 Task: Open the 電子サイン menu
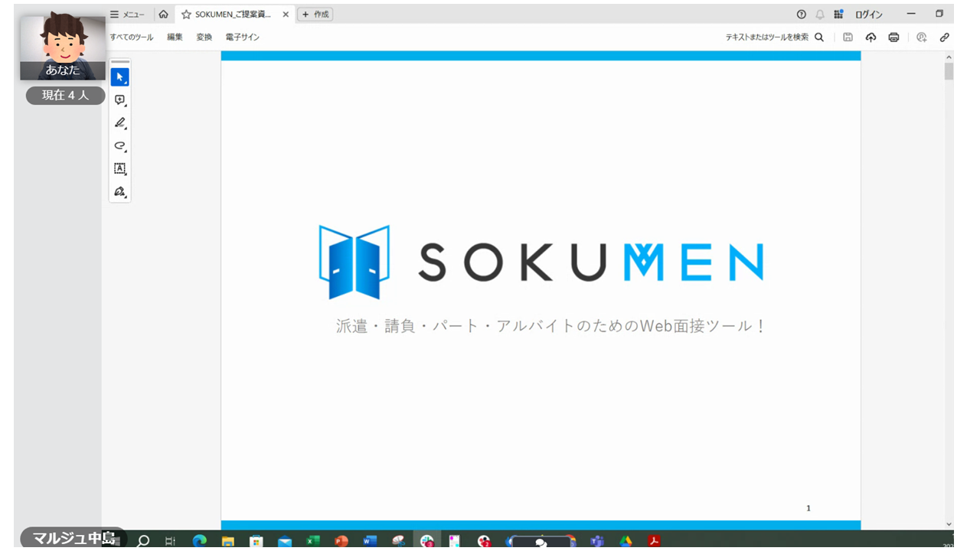tap(243, 37)
